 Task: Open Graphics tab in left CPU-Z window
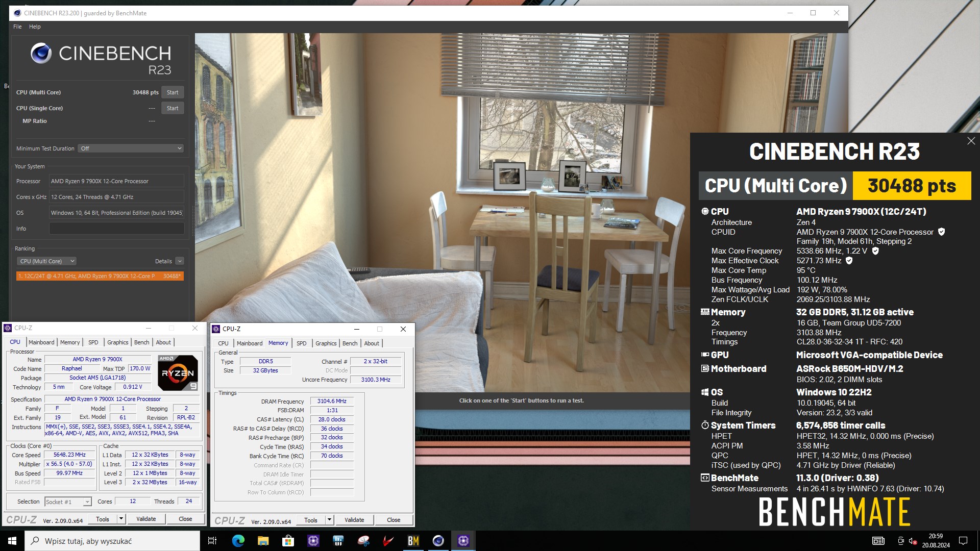coord(117,342)
